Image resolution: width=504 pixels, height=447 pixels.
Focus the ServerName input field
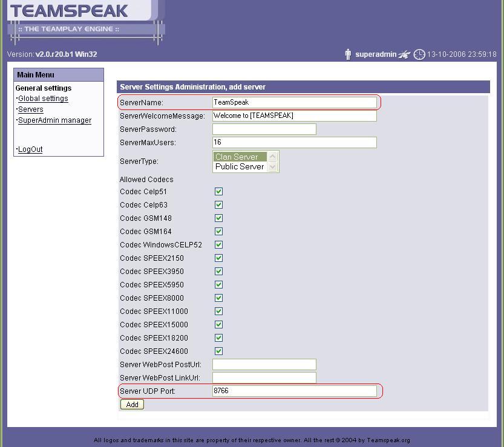[x=295, y=102]
